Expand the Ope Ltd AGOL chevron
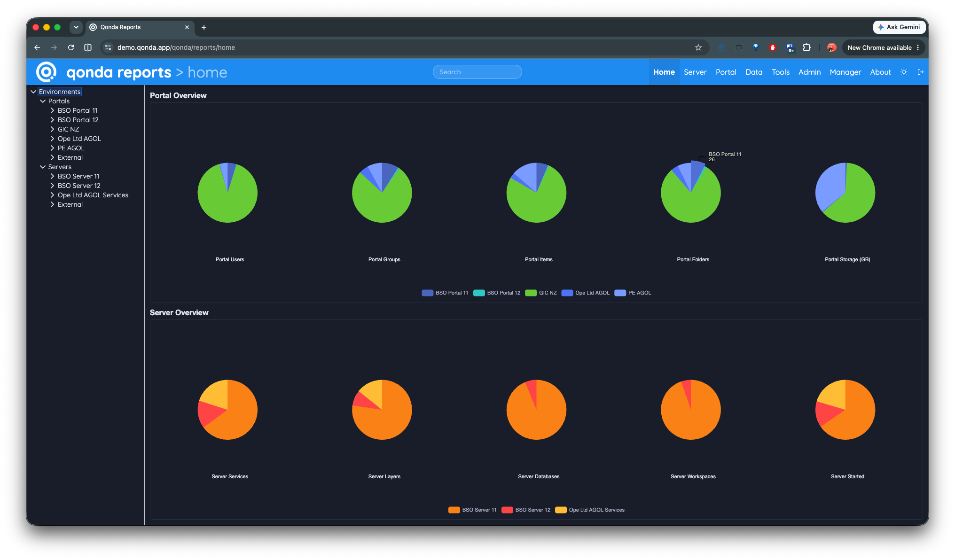 pyautogui.click(x=52, y=139)
